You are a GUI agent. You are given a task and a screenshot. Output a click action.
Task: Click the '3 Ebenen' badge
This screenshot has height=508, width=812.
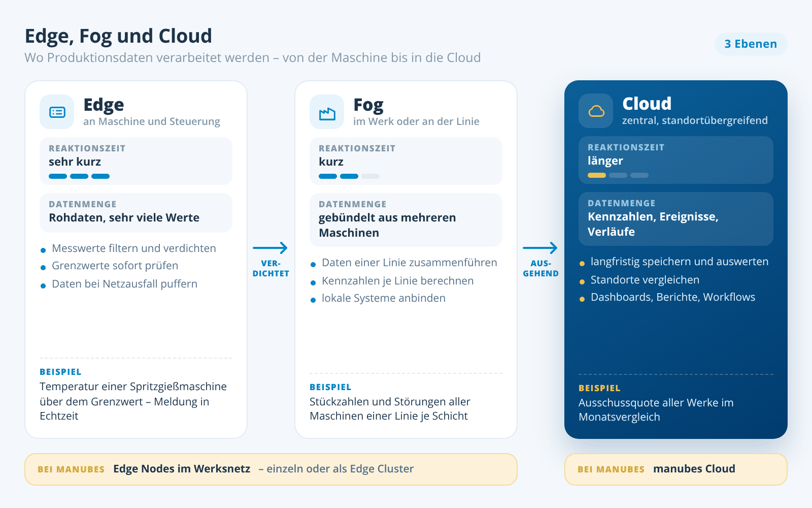pyautogui.click(x=751, y=44)
